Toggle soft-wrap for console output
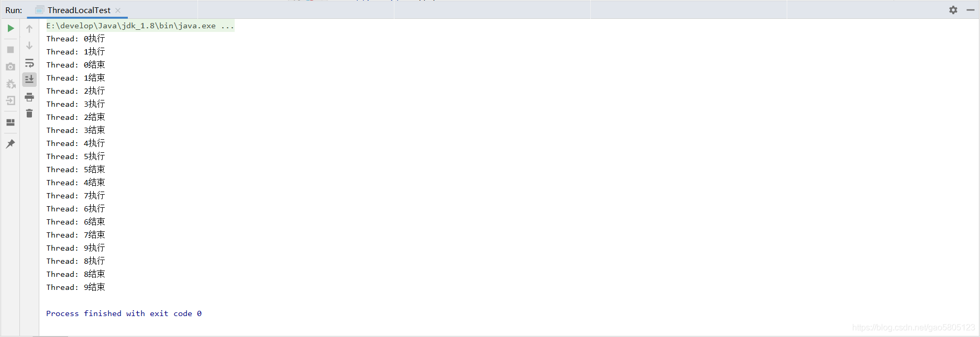The height and width of the screenshot is (337, 980). 29,63
